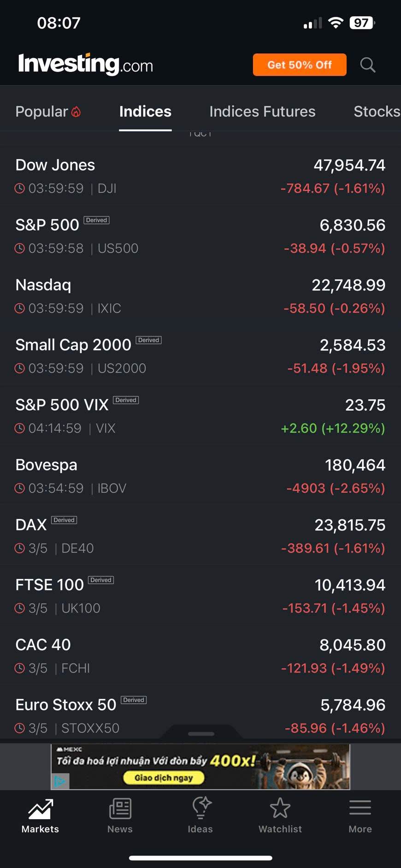This screenshot has height=868, width=401.
Task: Open the S&P 500 VIX row
Action: [200, 416]
